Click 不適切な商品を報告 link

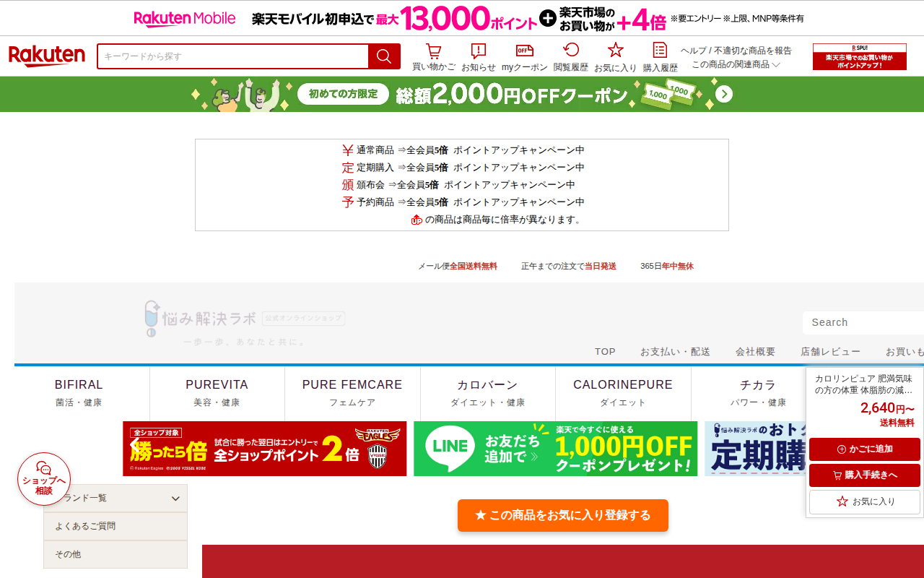pyautogui.click(x=751, y=51)
